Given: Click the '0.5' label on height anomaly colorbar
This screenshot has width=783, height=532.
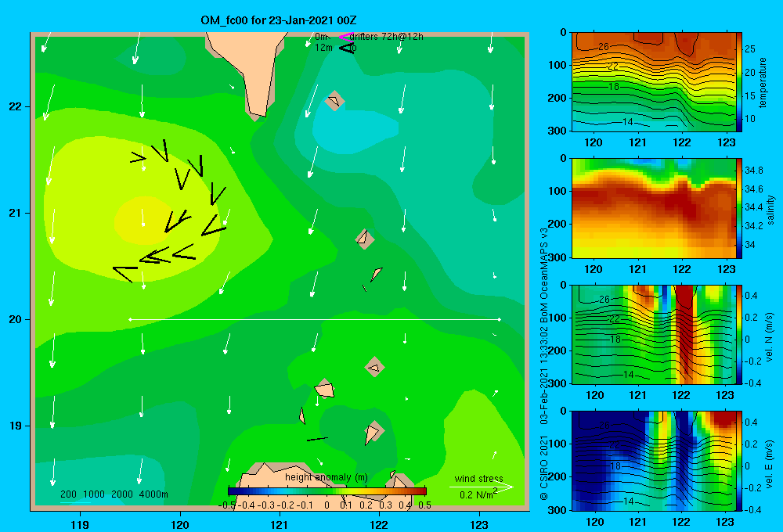Looking at the screenshot, I should [425, 505].
